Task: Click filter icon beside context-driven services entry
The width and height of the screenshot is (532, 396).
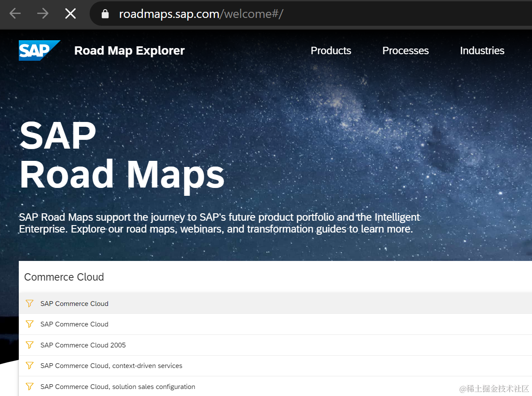Action: tap(29, 365)
